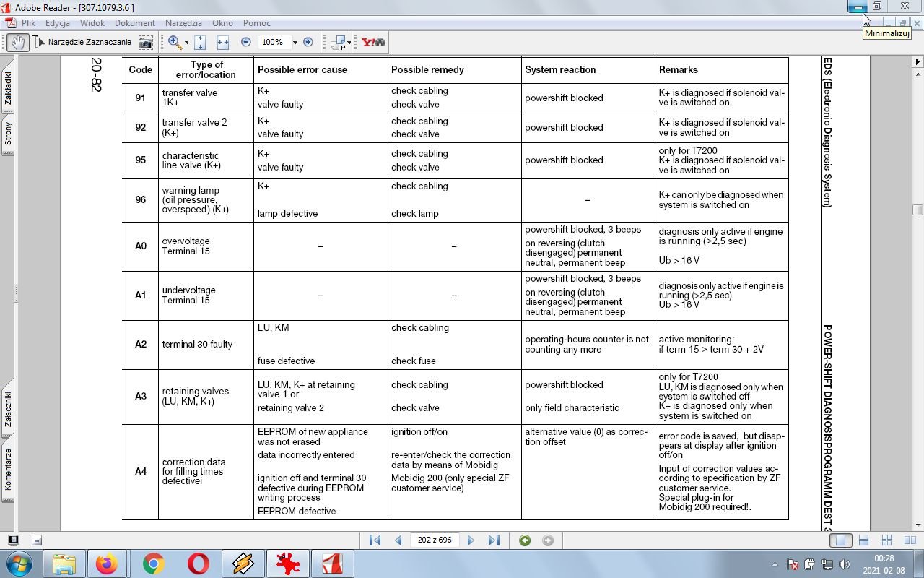
Task: Click the Yahoo search binoculars icon
Action: click(x=373, y=43)
